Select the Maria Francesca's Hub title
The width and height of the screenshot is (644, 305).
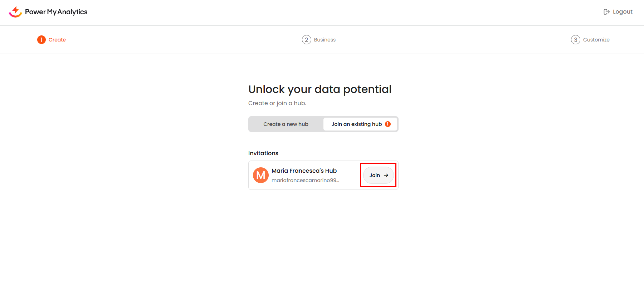click(304, 171)
